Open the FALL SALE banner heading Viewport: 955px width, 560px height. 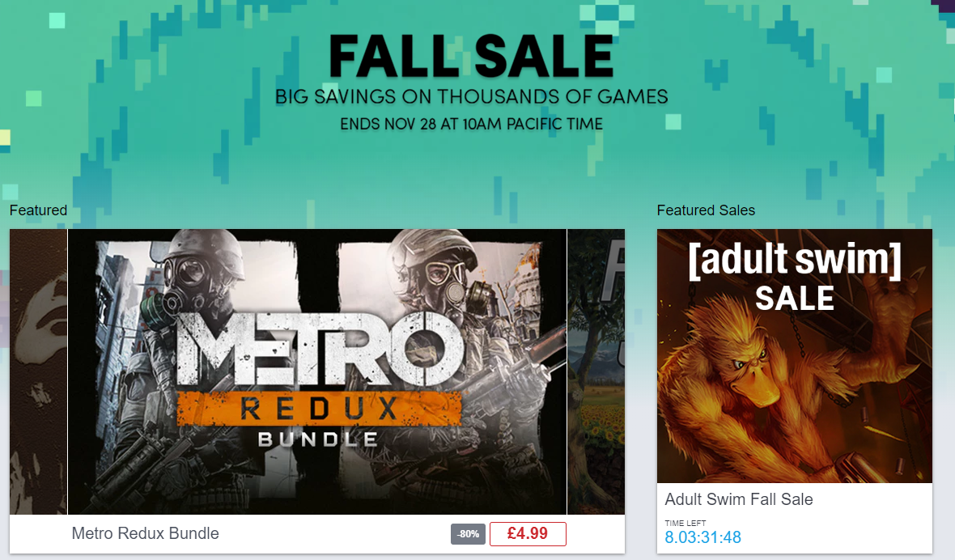(471, 56)
